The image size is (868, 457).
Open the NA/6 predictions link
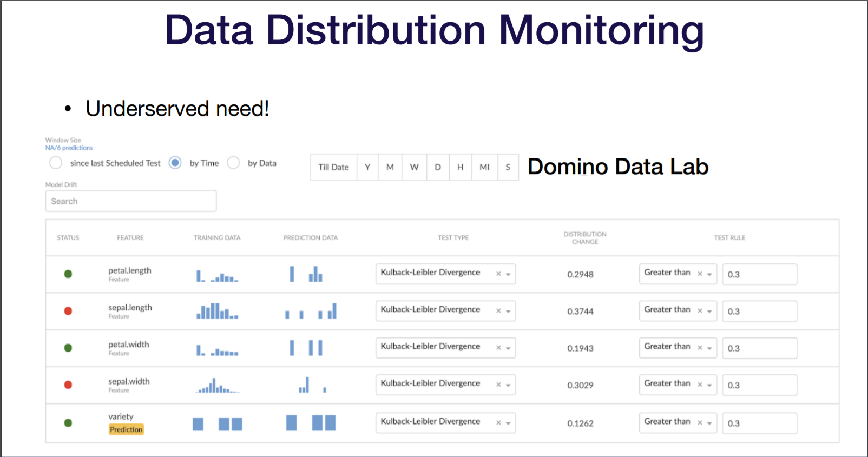click(x=69, y=148)
